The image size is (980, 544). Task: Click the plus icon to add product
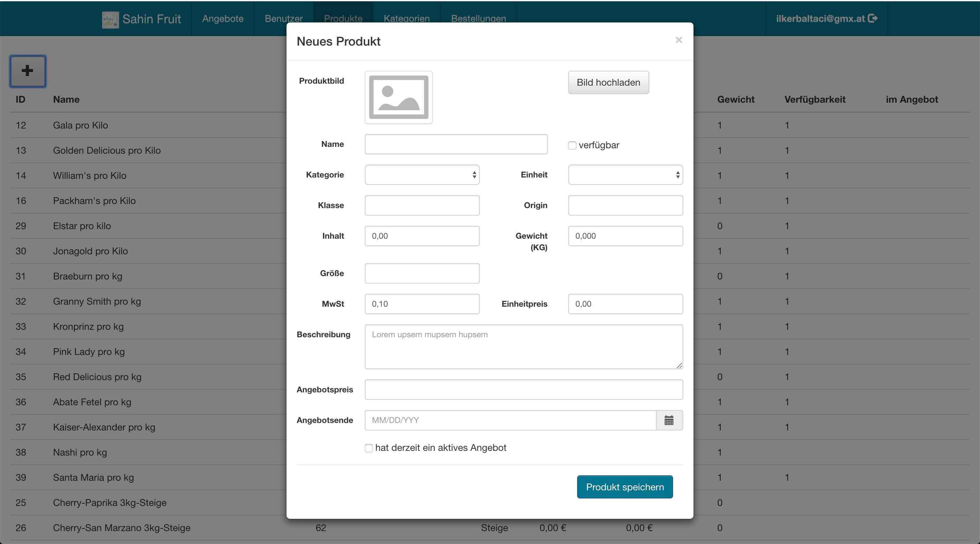(27, 71)
